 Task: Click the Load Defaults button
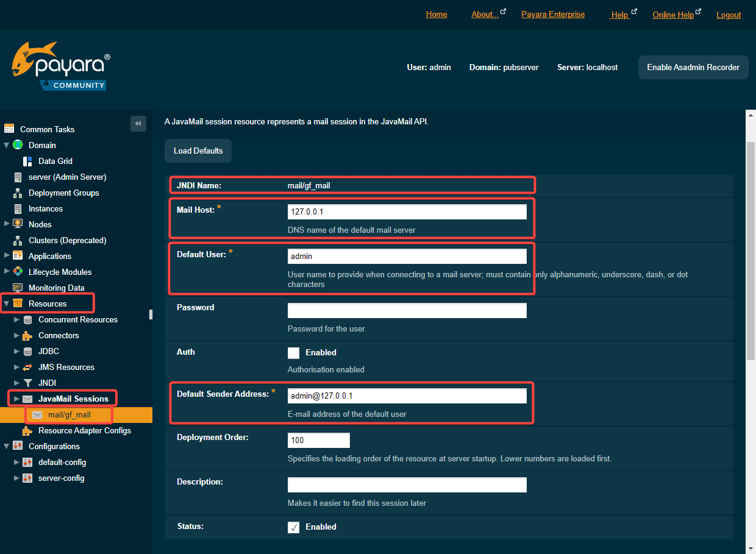[x=198, y=151]
